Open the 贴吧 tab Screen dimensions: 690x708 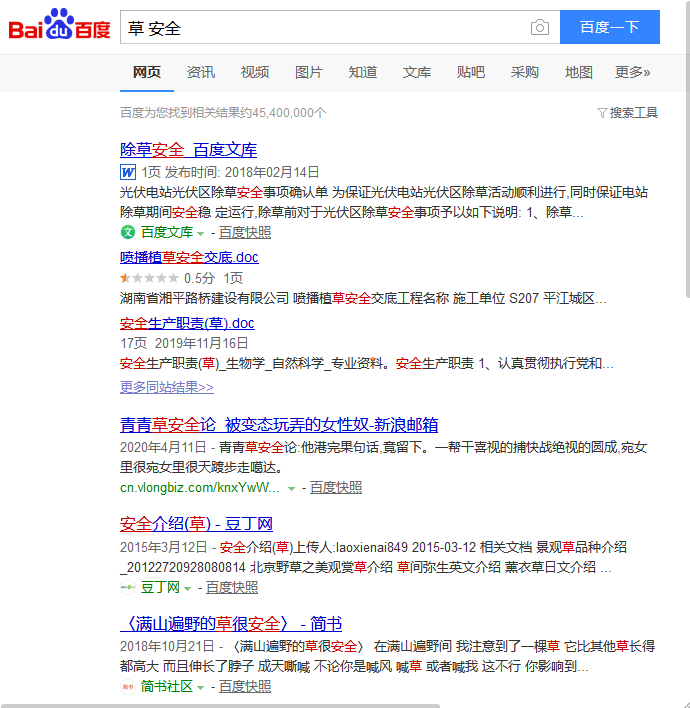pyautogui.click(x=471, y=72)
